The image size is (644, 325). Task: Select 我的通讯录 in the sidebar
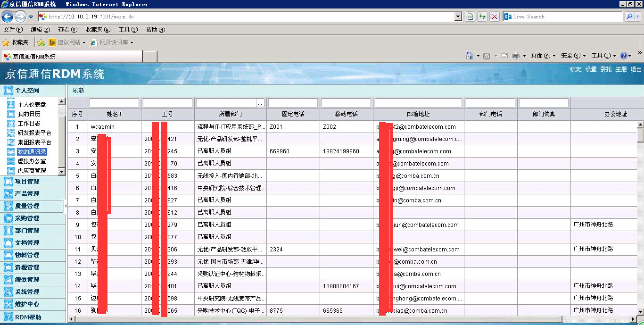click(x=32, y=152)
